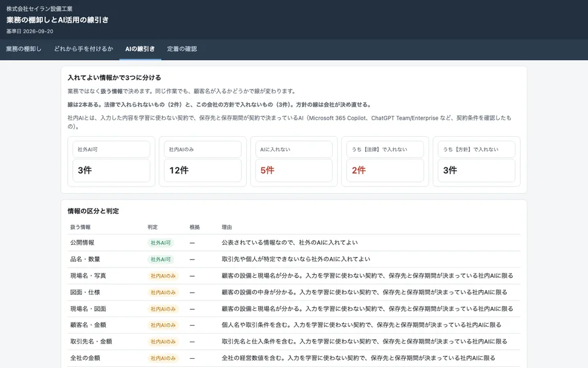The height and width of the screenshot is (368, 588).
Task: Click the 3件 value in 【方針】 card
Action: pyautogui.click(x=450, y=170)
